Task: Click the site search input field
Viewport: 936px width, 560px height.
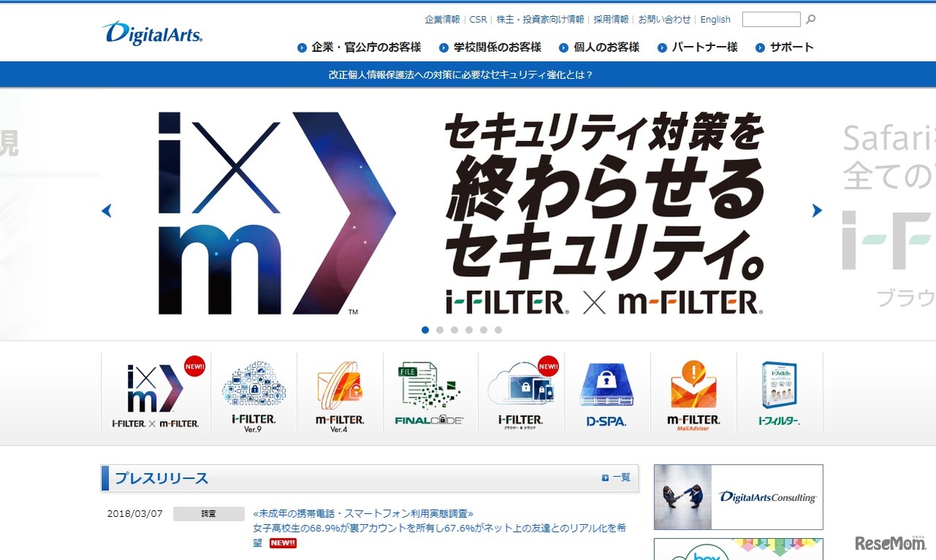Action: [771, 20]
